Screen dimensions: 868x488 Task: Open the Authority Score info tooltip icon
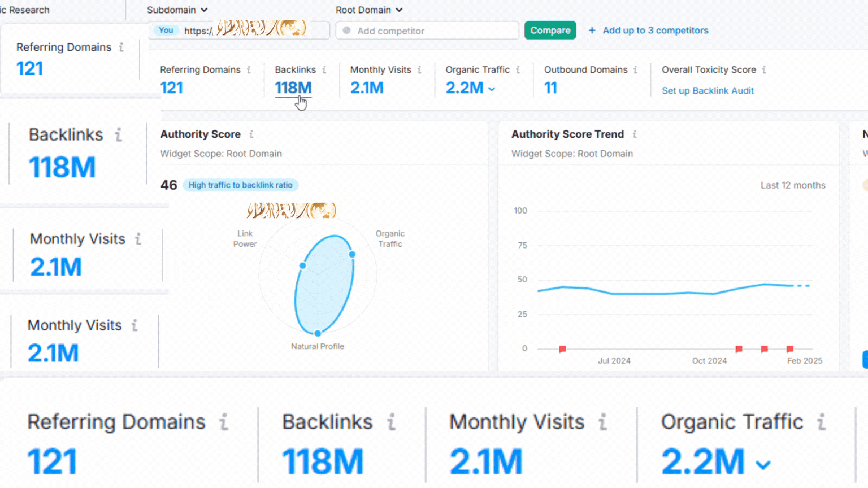pyautogui.click(x=251, y=134)
